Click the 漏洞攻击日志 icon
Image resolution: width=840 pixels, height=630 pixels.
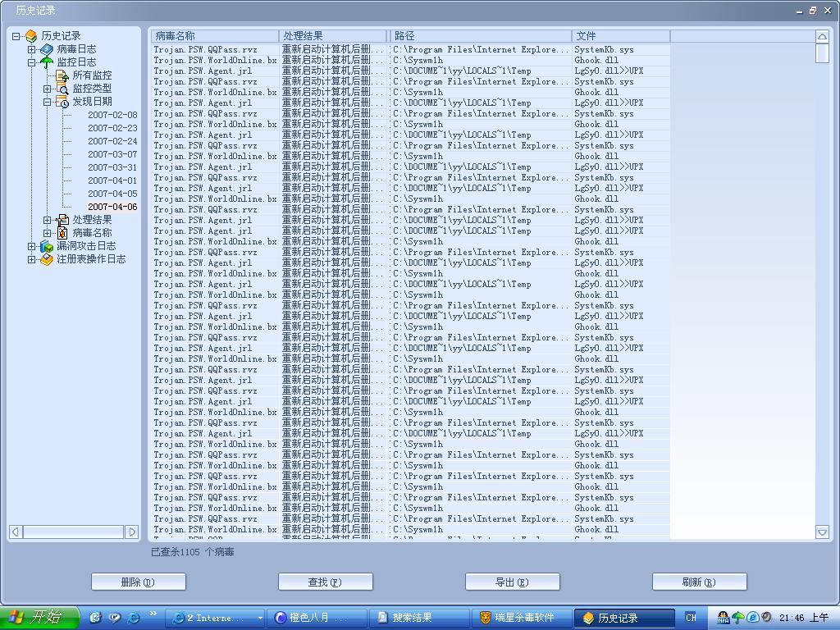[47, 246]
